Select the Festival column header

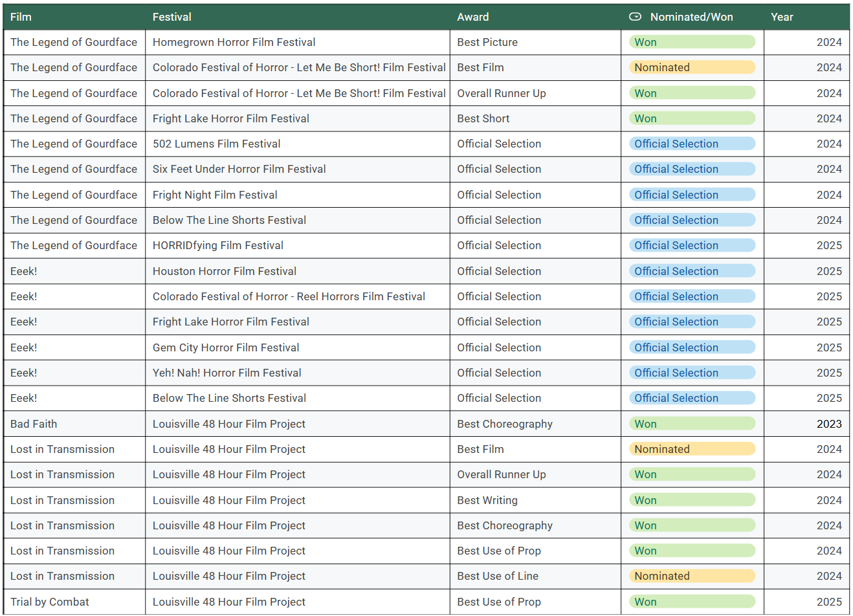point(298,17)
